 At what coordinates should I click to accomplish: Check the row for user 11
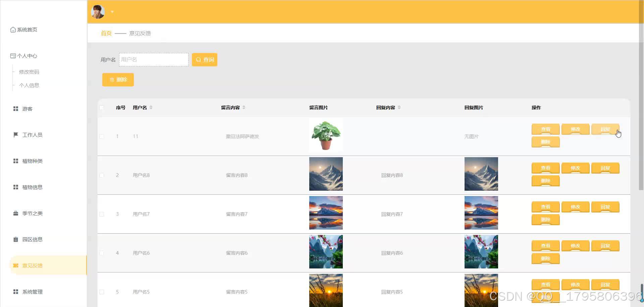pos(102,136)
